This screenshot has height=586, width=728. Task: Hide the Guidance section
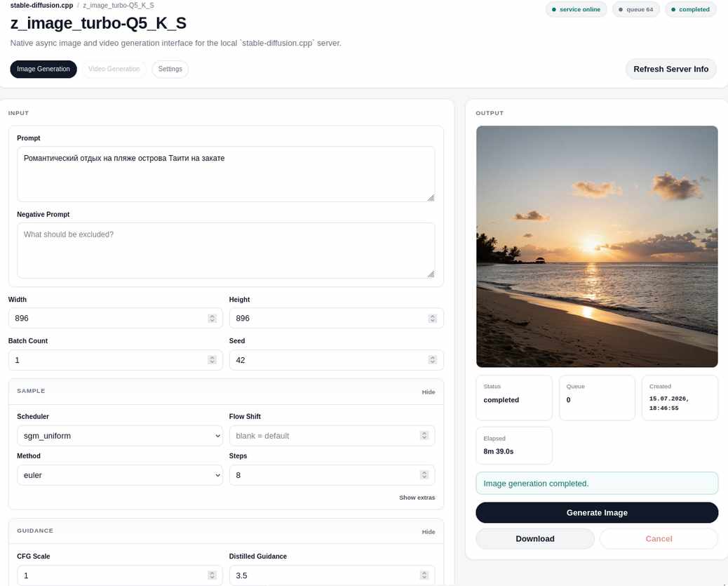(x=428, y=532)
